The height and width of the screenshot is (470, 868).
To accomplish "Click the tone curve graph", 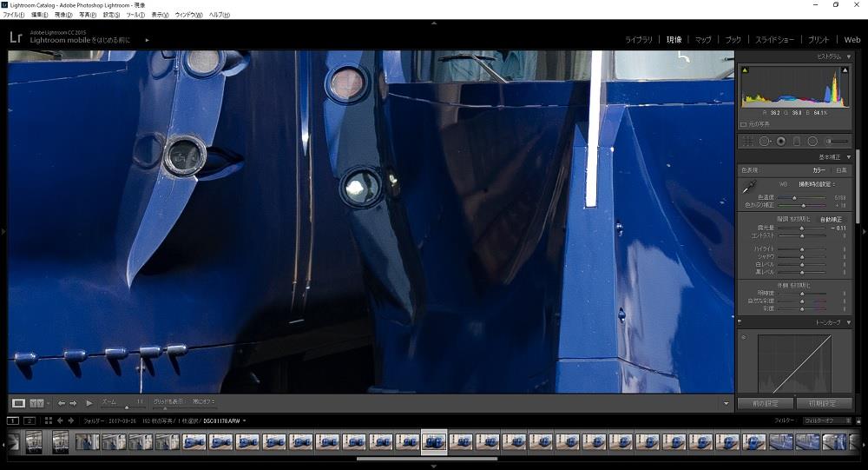I will [794, 364].
